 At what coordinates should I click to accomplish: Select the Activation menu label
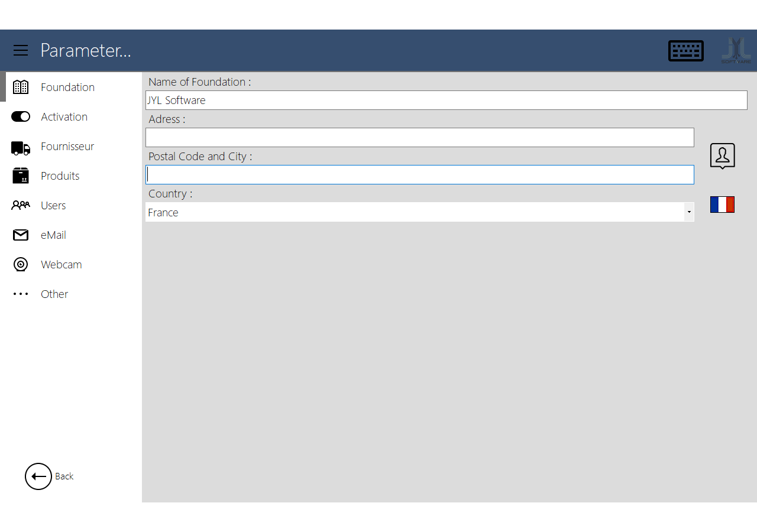click(x=64, y=117)
